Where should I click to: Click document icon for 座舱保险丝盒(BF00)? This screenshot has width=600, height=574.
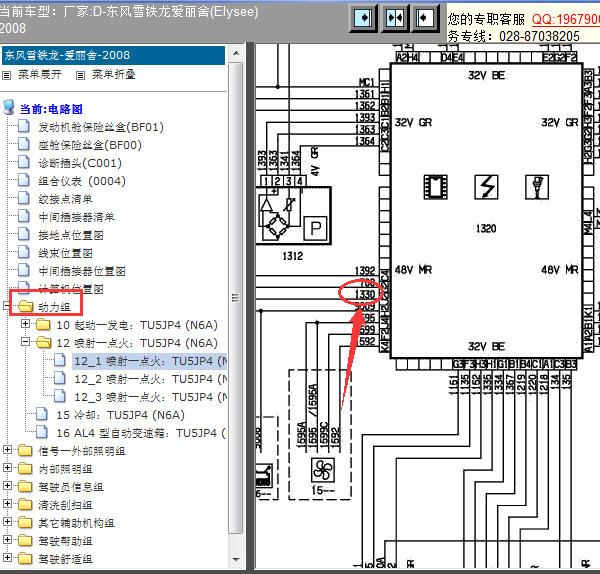pos(24,144)
